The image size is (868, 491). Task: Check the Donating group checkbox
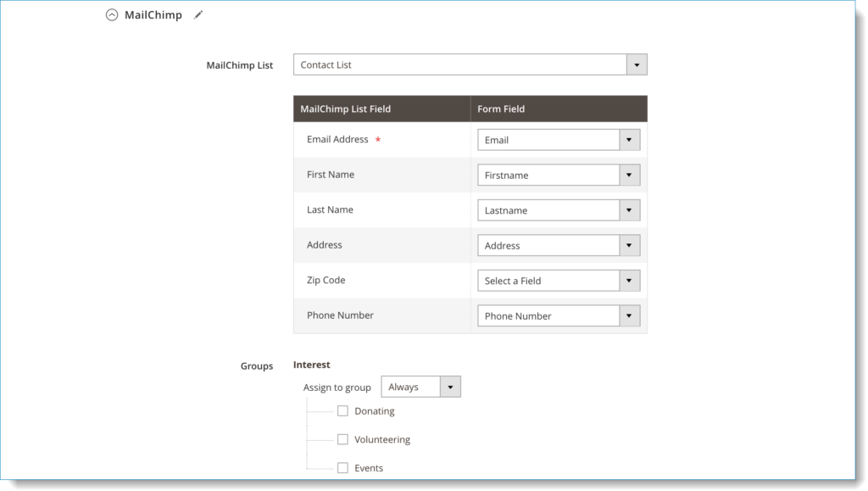342,410
